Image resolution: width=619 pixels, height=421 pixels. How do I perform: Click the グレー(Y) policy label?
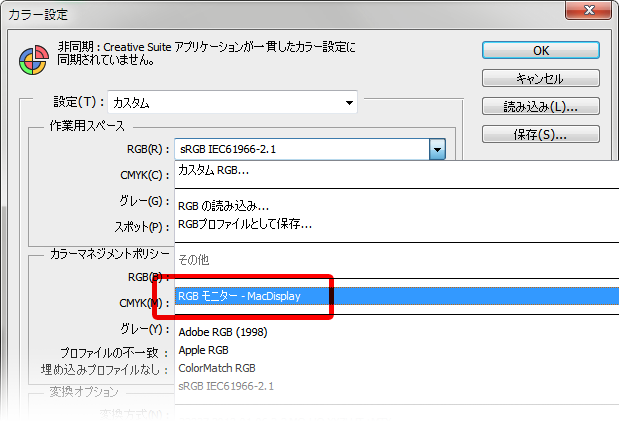145,329
